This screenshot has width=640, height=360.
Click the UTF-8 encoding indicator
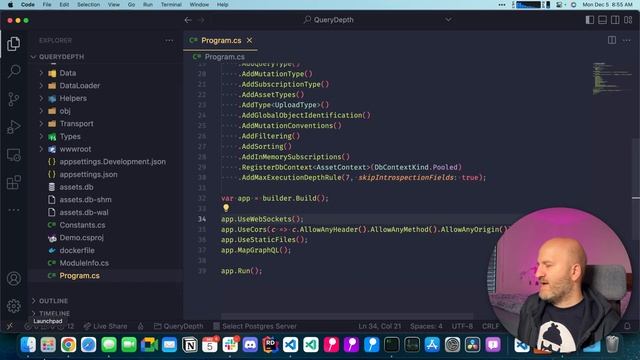click(x=462, y=326)
